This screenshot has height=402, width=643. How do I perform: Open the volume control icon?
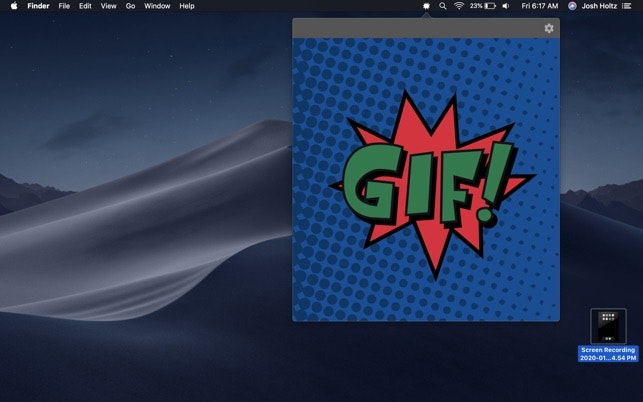pyautogui.click(x=506, y=6)
